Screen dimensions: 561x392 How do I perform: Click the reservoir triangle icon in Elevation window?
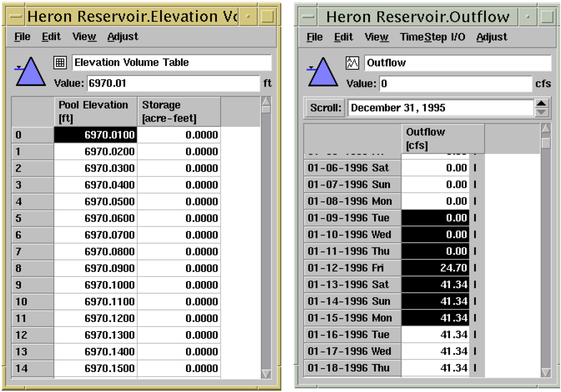30,72
